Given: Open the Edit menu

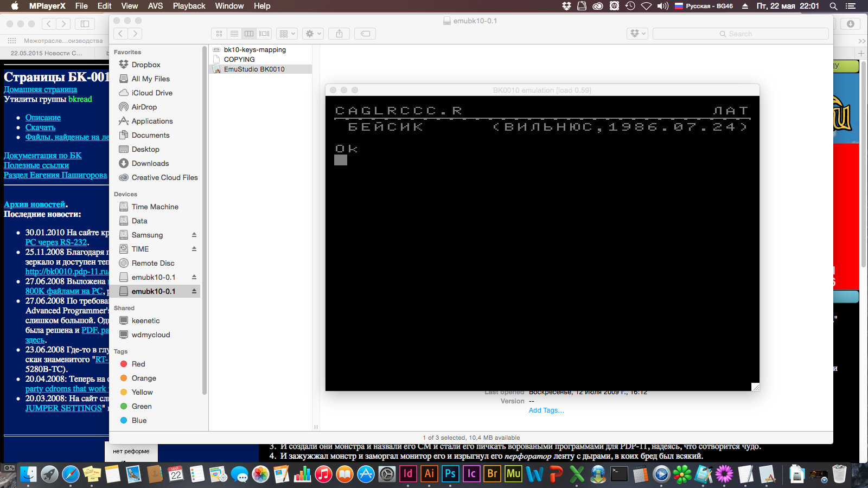Looking at the screenshot, I should pyautogui.click(x=104, y=6).
